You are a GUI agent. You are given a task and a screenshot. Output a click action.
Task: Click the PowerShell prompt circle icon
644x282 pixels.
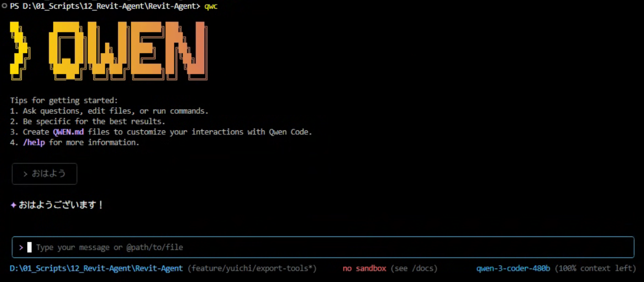pyautogui.click(x=4, y=6)
